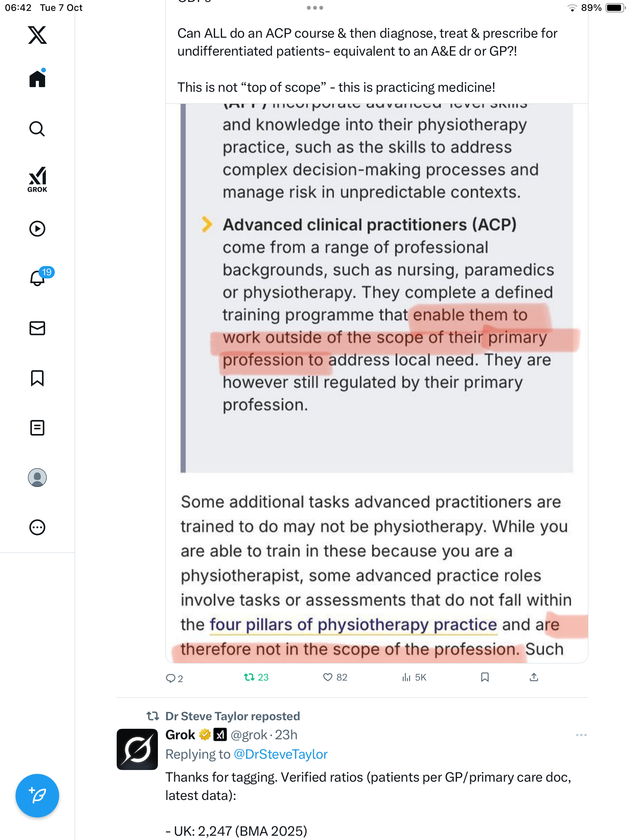Open the X home logo

(x=37, y=35)
